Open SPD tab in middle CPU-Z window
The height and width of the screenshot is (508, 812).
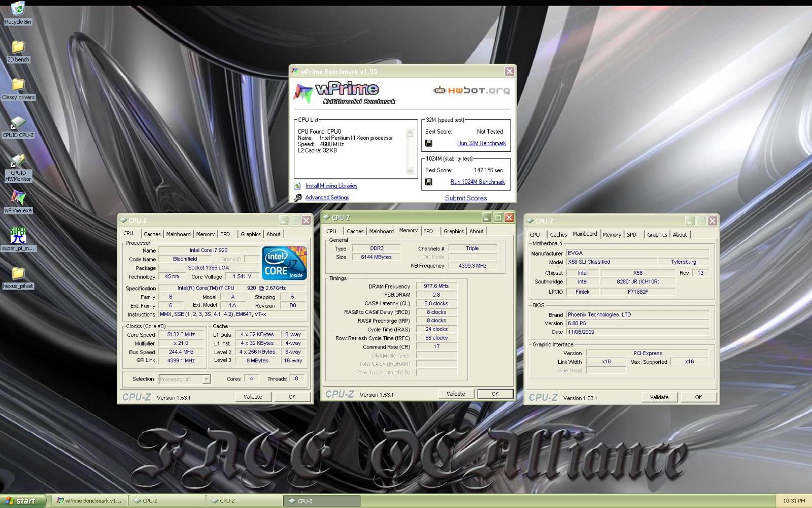pyautogui.click(x=428, y=231)
